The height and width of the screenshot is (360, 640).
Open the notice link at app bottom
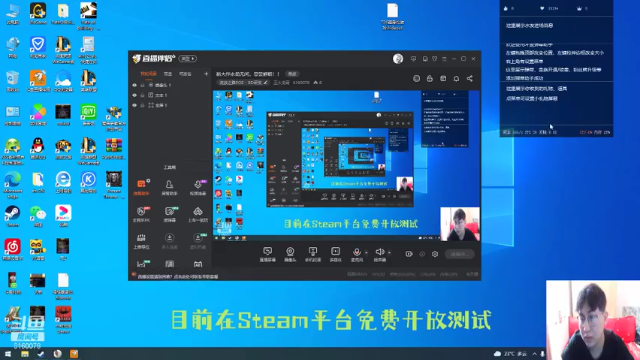(178, 276)
